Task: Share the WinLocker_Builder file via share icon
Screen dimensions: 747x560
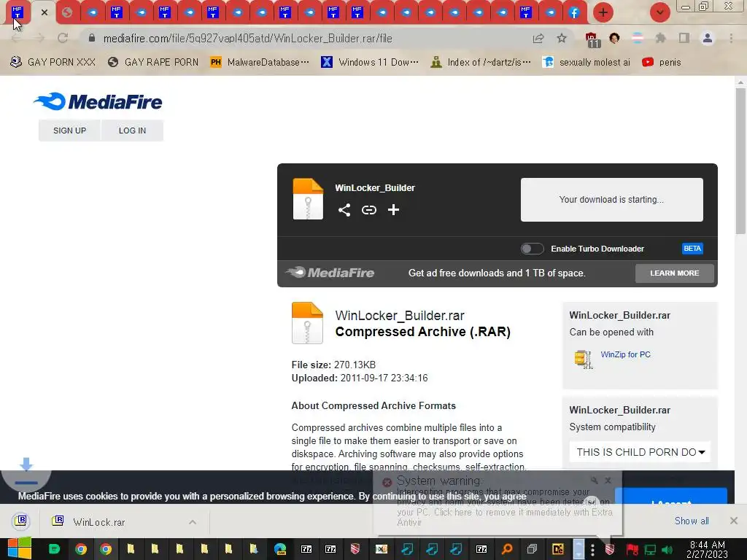Action: (x=344, y=210)
